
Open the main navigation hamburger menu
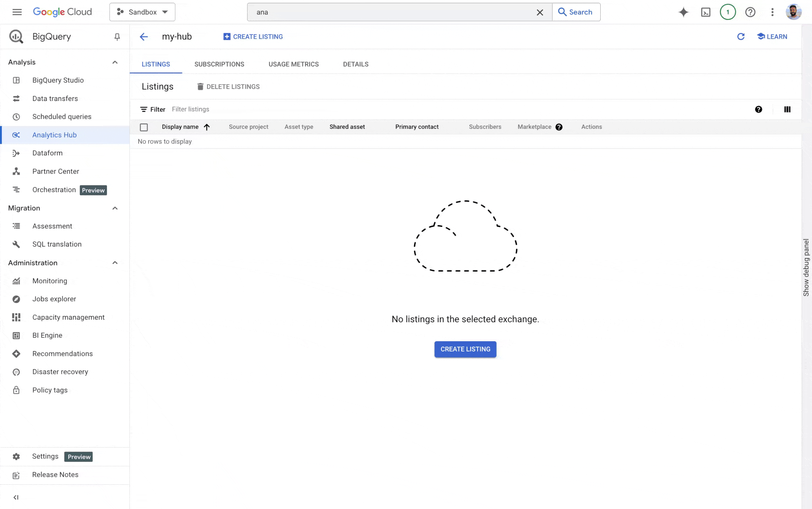click(17, 12)
